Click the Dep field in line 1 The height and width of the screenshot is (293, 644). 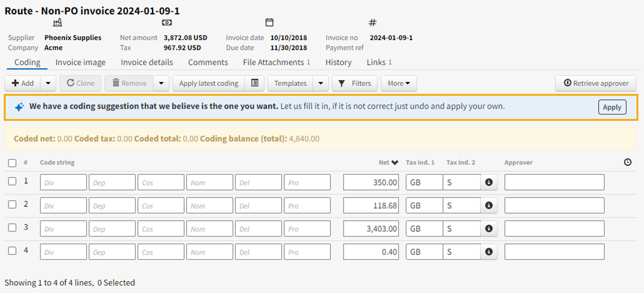point(112,182)
